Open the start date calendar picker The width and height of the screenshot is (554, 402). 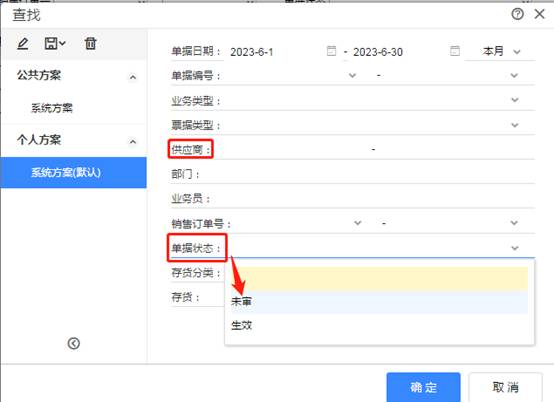pos(331,51)
